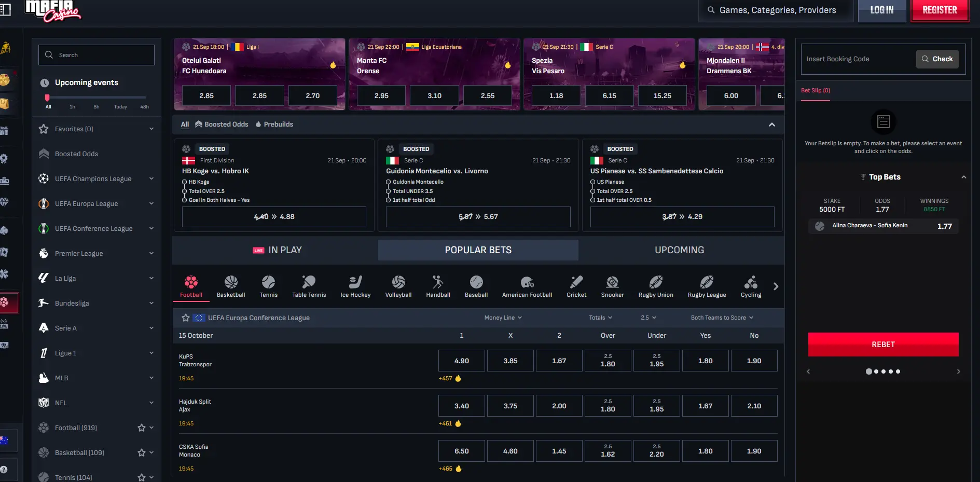Screen dimensions: 980x482
Task: Switch to the IN PLAY tab
Action: (277, 250)
